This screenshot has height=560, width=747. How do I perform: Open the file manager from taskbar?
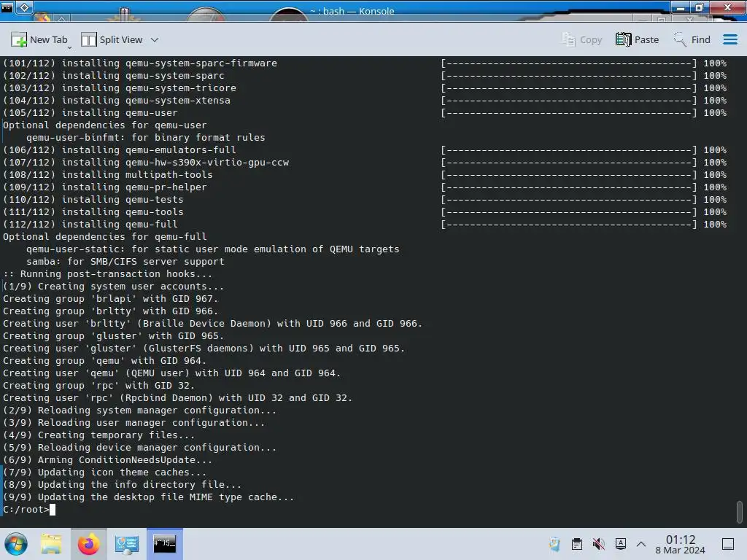51,544
